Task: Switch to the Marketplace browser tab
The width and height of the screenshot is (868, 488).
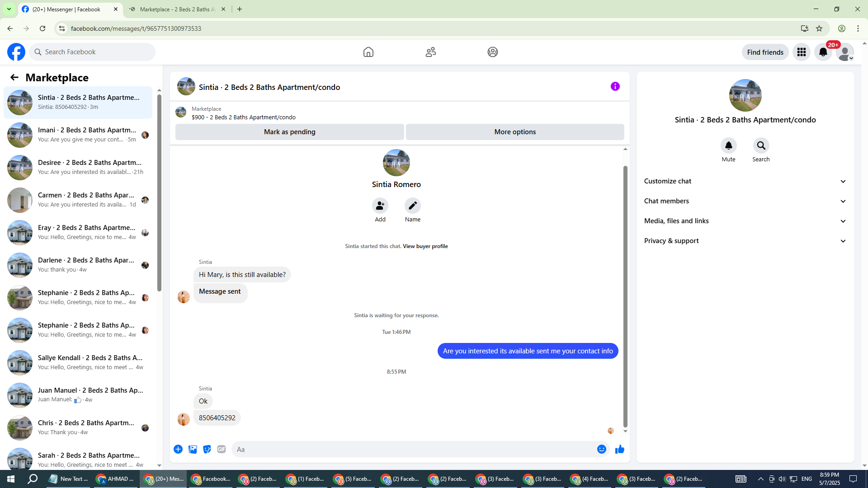Action: 176,9
